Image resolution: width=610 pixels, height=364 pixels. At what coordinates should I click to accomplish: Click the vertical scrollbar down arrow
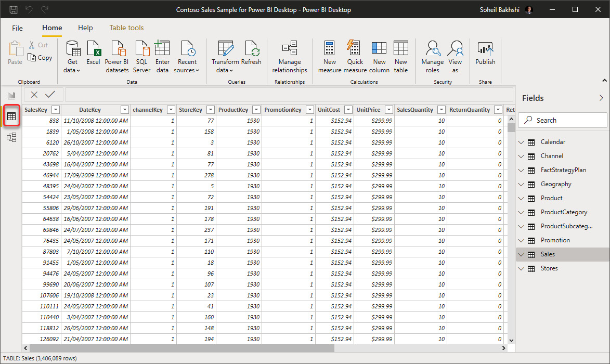[x=511, y=340]
